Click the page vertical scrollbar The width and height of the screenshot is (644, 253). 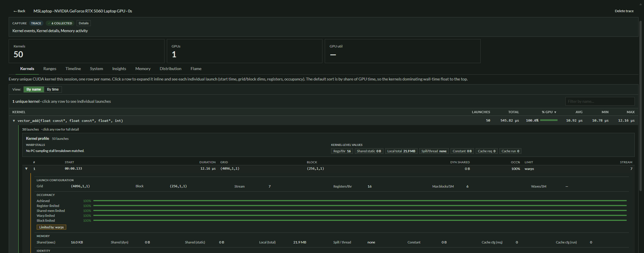[x=641, y=106]
